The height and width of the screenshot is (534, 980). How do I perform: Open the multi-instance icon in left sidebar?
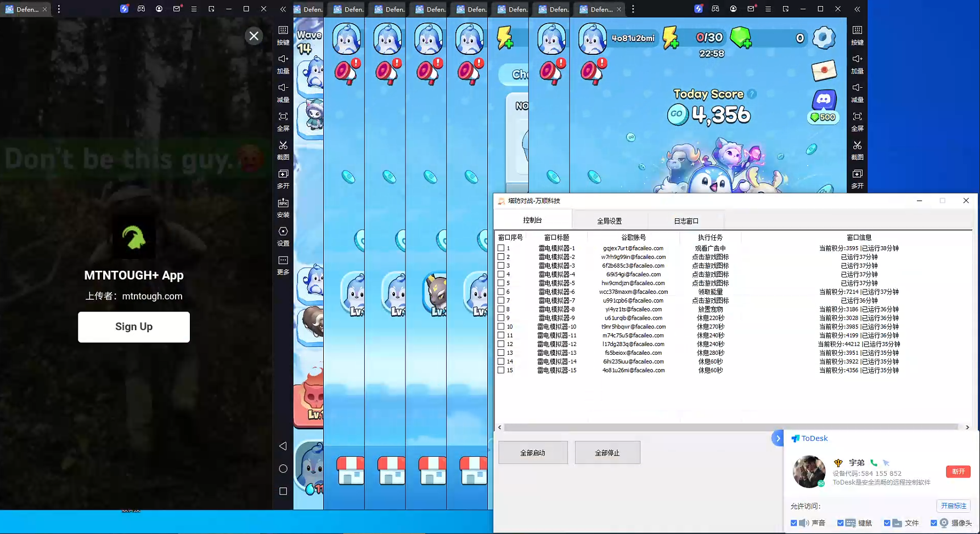point(283,174)
